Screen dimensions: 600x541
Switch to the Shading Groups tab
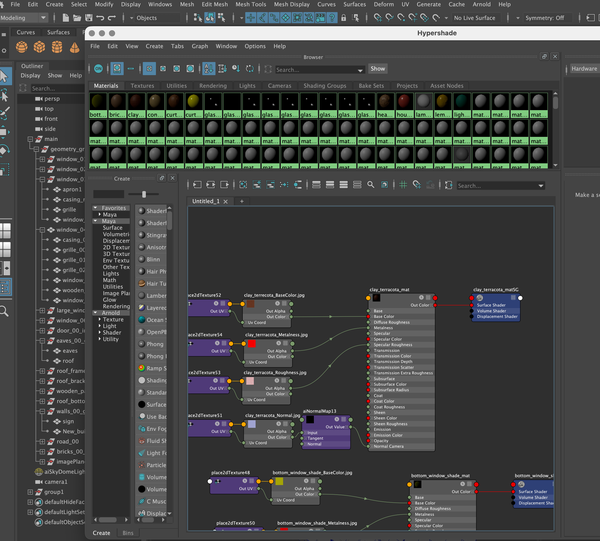[x=324, y=86]
